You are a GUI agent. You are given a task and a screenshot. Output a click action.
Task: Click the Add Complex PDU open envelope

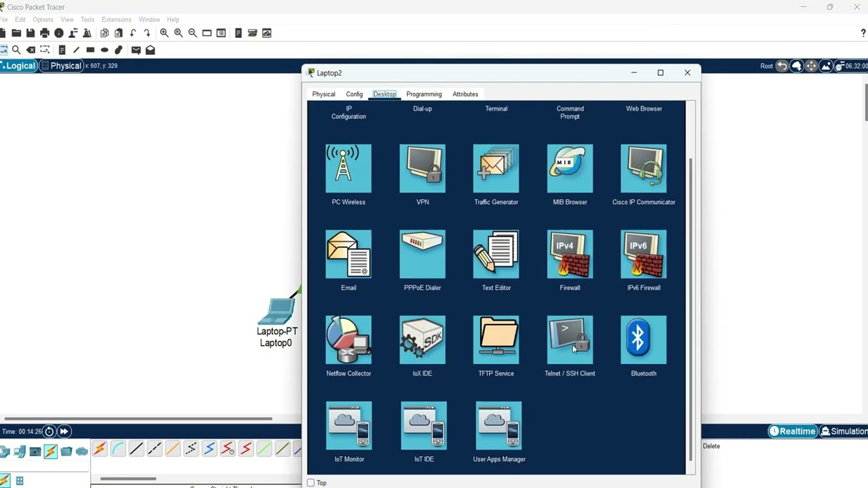150,49
